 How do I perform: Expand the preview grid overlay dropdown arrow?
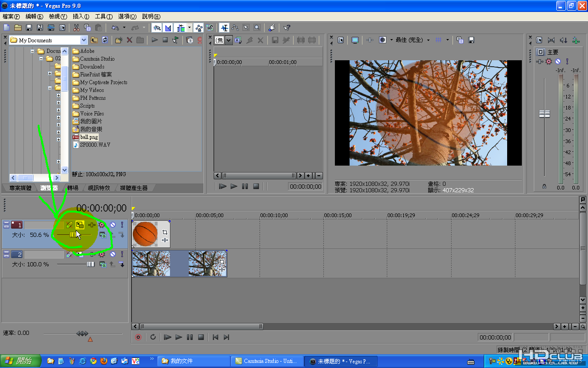point(447,40)
